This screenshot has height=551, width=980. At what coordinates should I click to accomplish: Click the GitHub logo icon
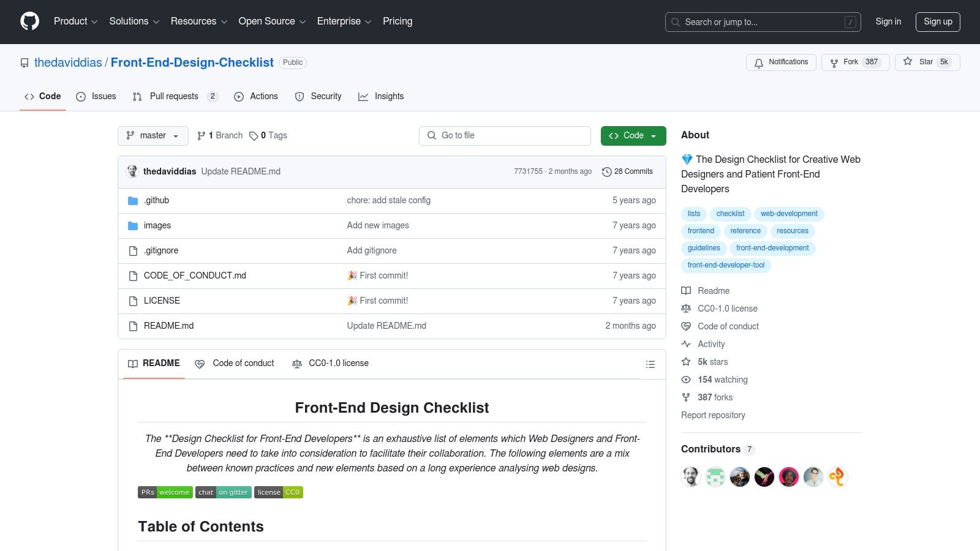coord(29,21)
